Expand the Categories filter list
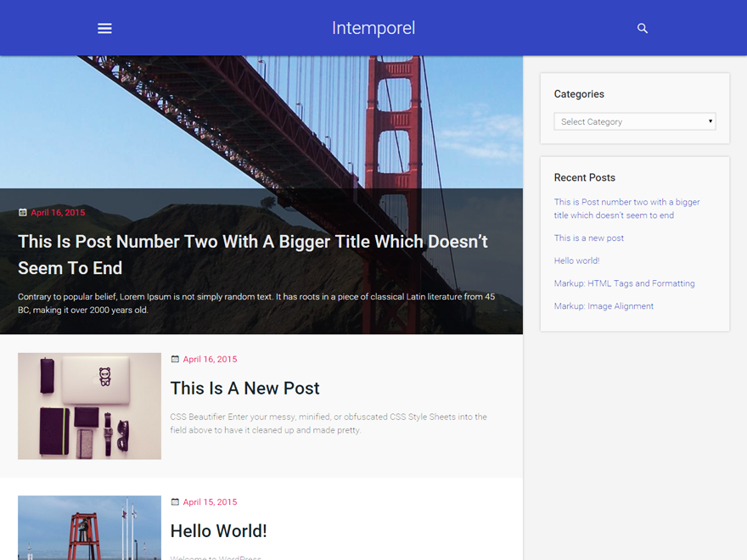This screenshot has width=747, height=560. [x=634, y=121]
